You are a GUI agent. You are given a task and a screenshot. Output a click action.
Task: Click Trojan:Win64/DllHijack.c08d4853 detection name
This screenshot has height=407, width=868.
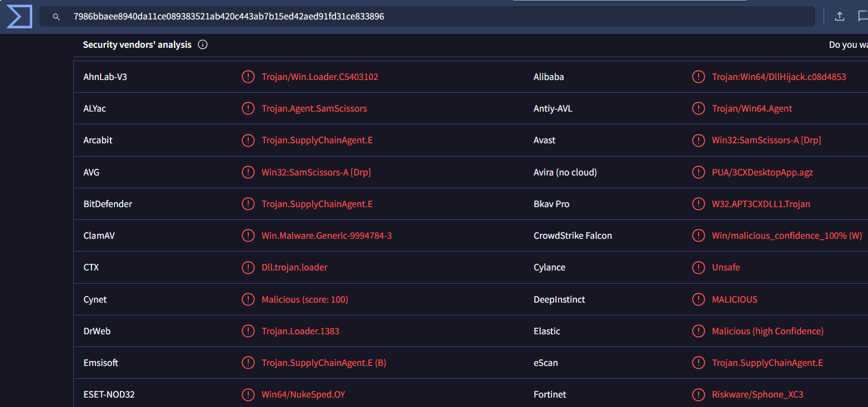[779, 77]
